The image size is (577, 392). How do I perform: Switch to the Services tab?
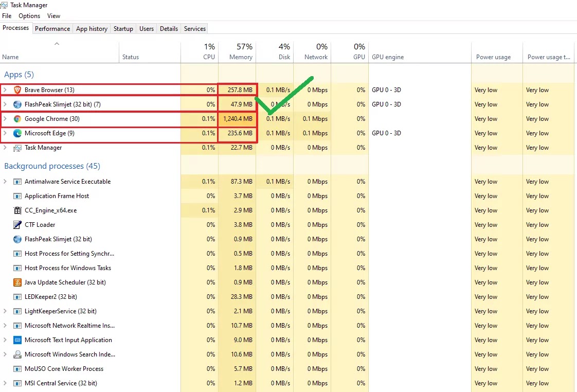pyautogui.click(x=195, y=29)
